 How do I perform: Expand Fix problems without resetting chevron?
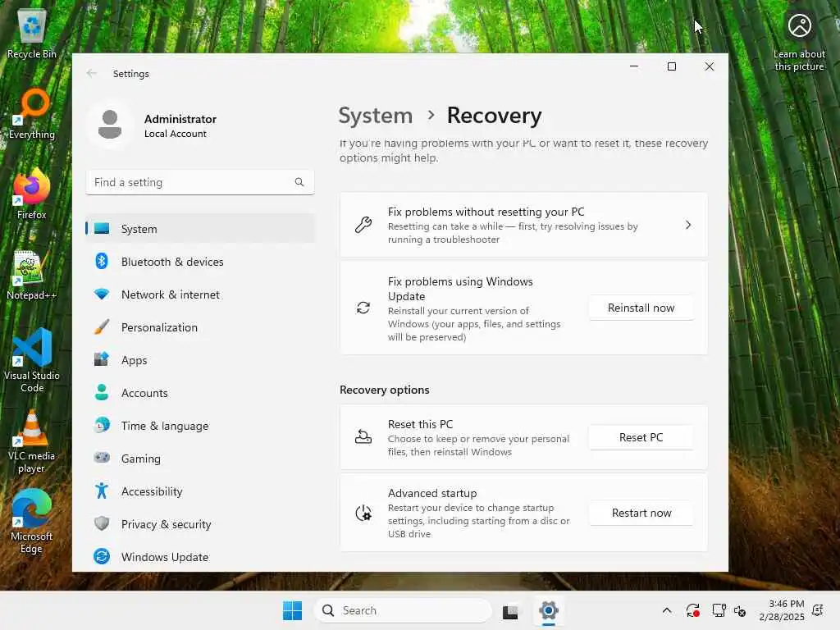click(688, 225)
